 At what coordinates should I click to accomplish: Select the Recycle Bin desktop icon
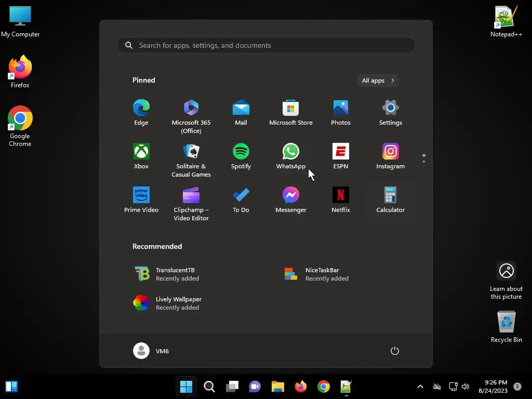point(506,326)
